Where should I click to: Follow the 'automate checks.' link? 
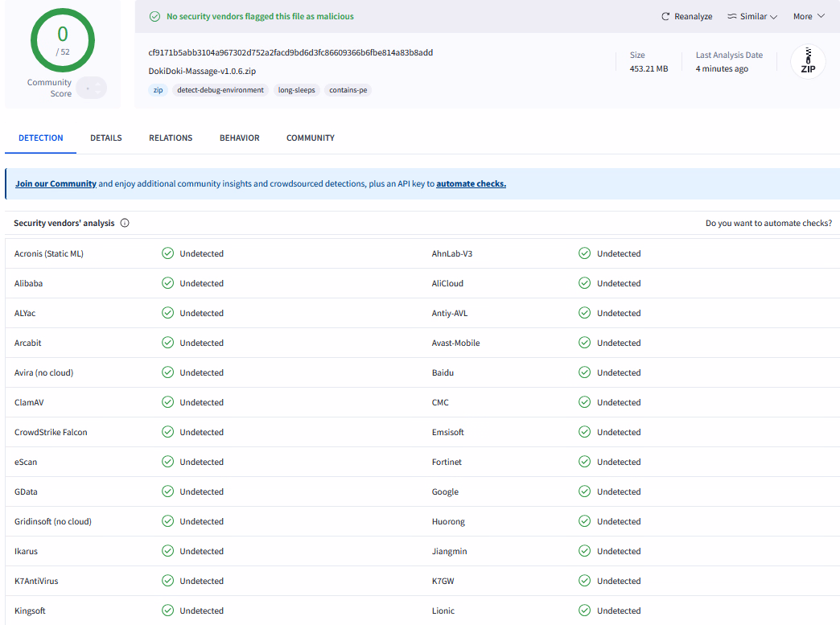click(471, 183)
